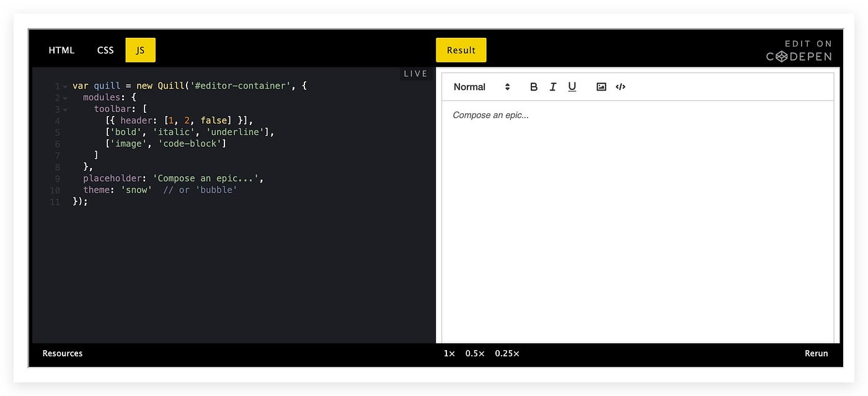Image resolution: width=868 pixels, height=396 pixels.
Task: Insert an image via toolbar icon
Action: [x=601, y=87]
